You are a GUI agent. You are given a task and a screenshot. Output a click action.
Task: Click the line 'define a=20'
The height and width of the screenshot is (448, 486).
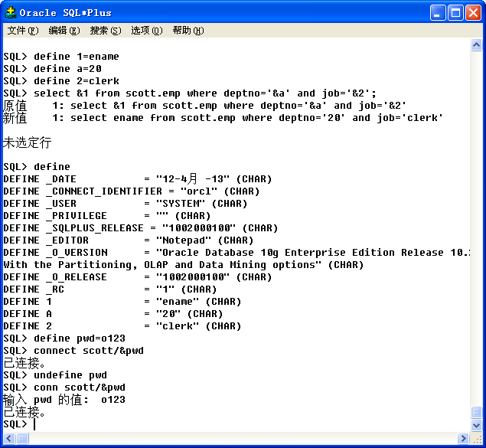[x=52, y=68]
